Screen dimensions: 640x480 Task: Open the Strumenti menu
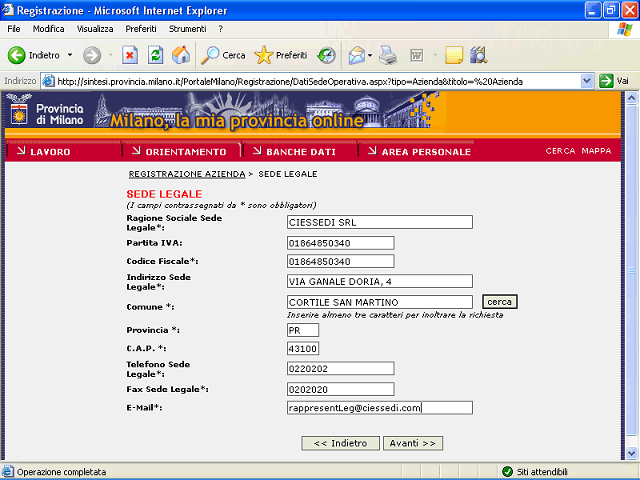pos(187,29)
